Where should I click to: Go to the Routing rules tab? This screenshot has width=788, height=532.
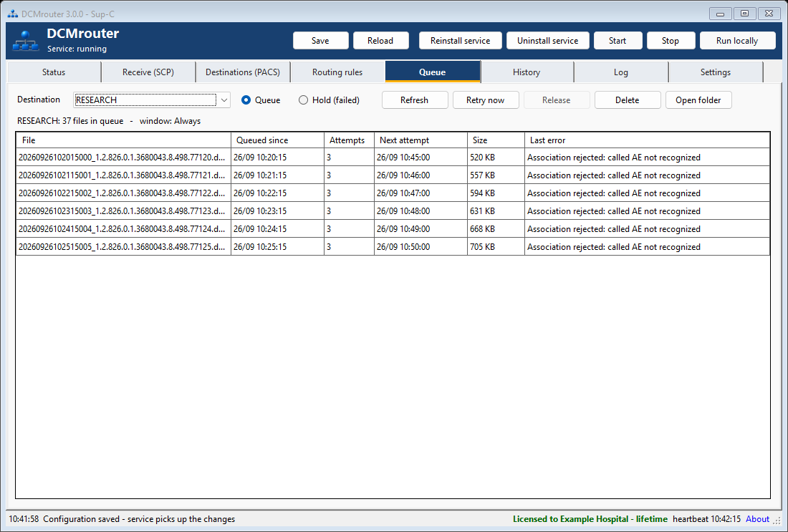(x=337, y=72)
